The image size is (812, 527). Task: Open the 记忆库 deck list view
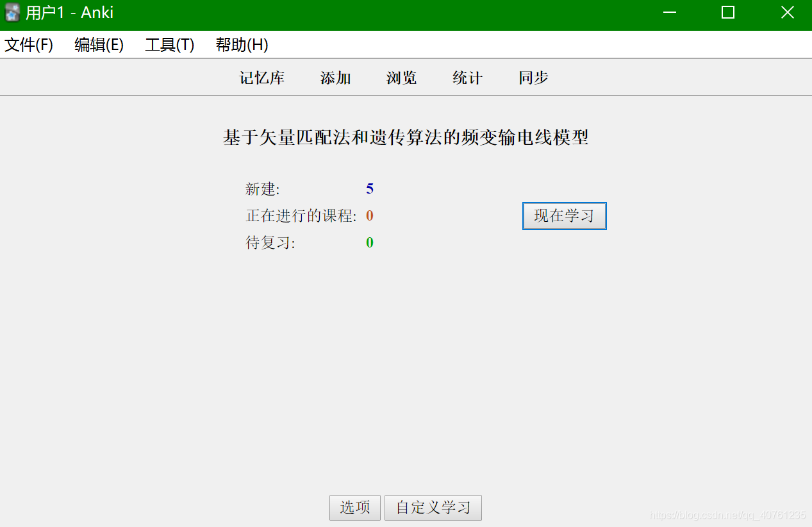[261, 77]
